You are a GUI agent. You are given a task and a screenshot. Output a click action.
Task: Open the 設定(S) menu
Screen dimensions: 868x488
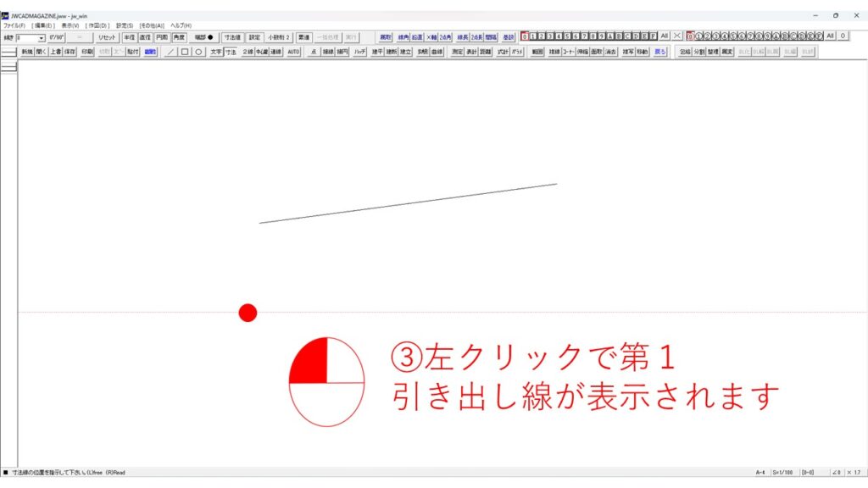pyautogui.click(x=125, y=25)
